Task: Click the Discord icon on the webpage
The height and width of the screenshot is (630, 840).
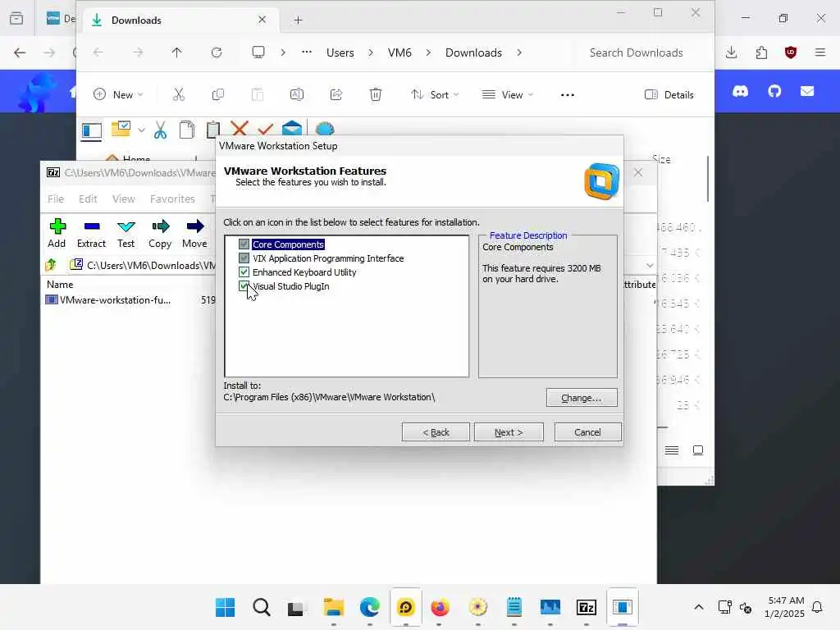Action: [741, 92]
